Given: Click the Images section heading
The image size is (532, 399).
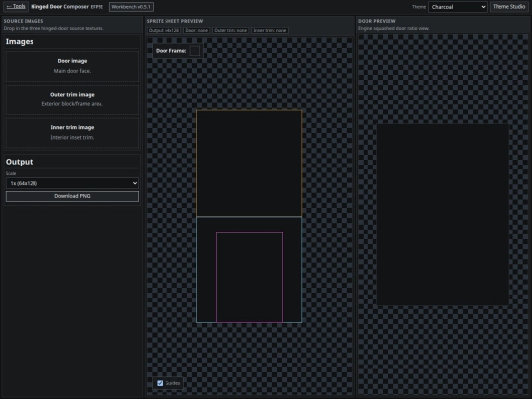Looking at the screenshot, I should pos(20,42).
